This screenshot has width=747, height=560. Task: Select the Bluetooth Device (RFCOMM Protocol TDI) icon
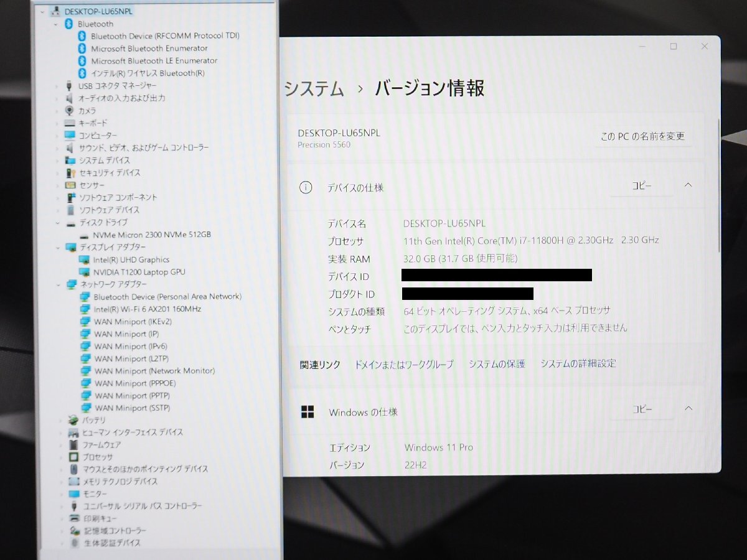82,36
